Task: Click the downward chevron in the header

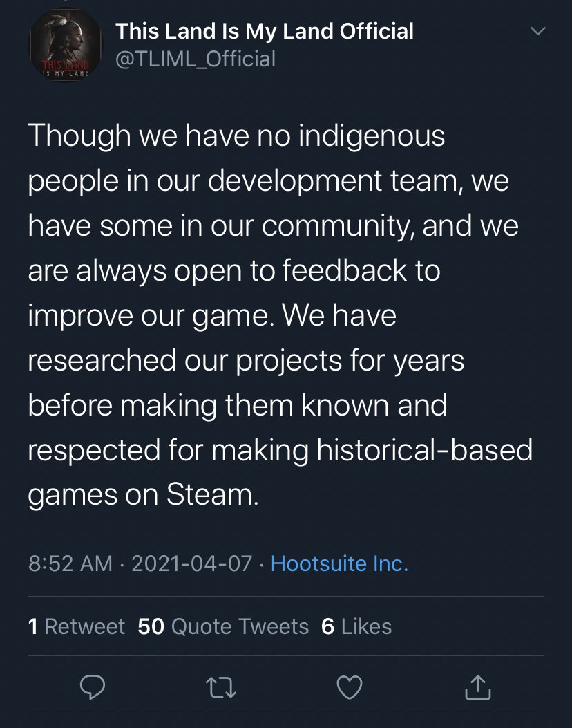Action: coord(537,30)
